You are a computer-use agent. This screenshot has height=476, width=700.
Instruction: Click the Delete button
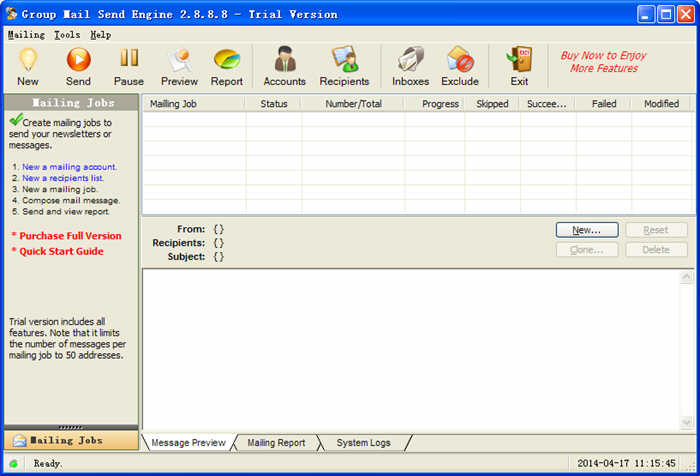click(656, 250)
